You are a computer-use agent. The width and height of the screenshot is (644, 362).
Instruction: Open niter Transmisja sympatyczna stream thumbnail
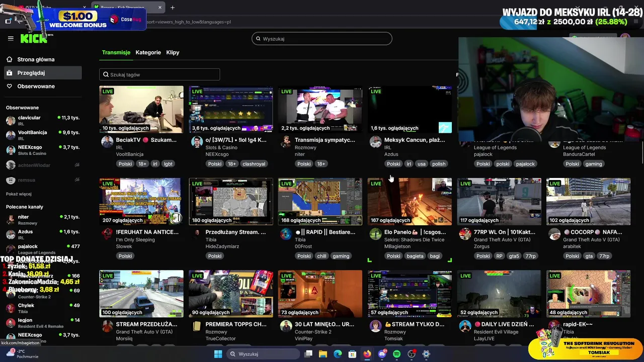coord(320,109)
